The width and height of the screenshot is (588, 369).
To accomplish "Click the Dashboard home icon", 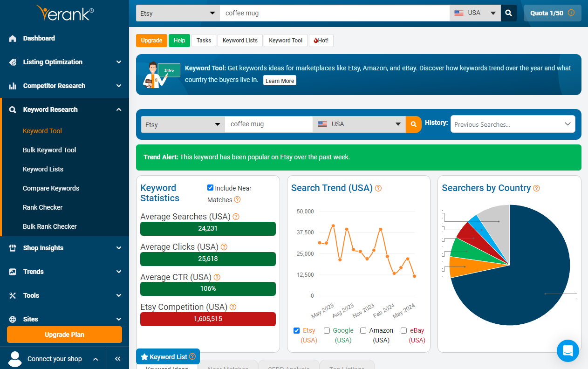I will pos(13,39).
